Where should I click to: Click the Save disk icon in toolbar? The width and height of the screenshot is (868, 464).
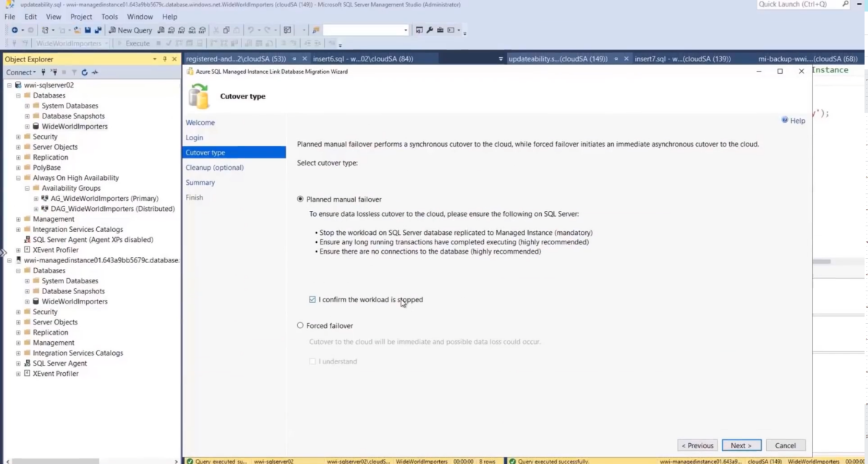(x=88, y=30)
